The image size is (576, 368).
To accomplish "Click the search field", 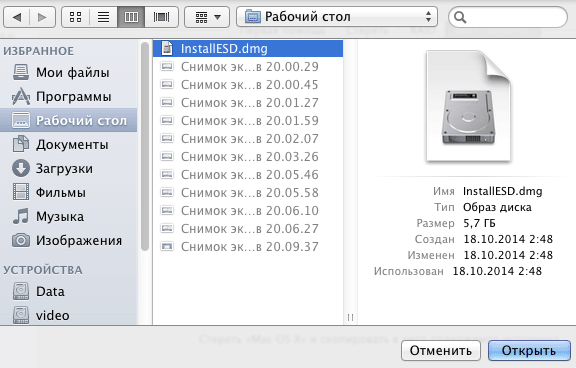I will tap(508, 17).
